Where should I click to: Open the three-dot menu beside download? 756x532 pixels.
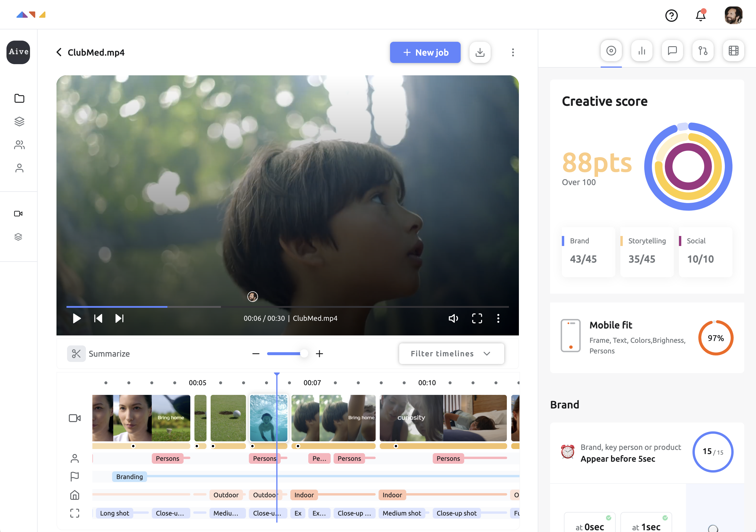point(513,52)
